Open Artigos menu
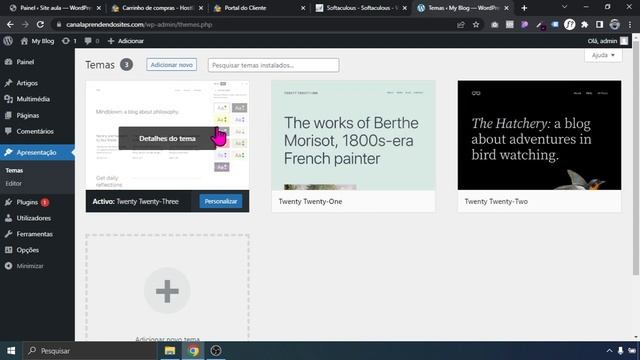This screenshot has height=360, width=640. (x=27, y=83)
